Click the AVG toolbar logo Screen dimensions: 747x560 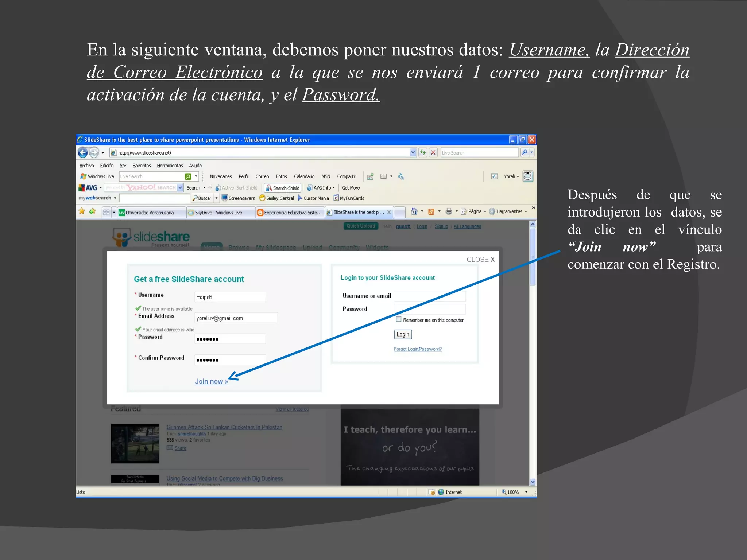tap(88, 188)
